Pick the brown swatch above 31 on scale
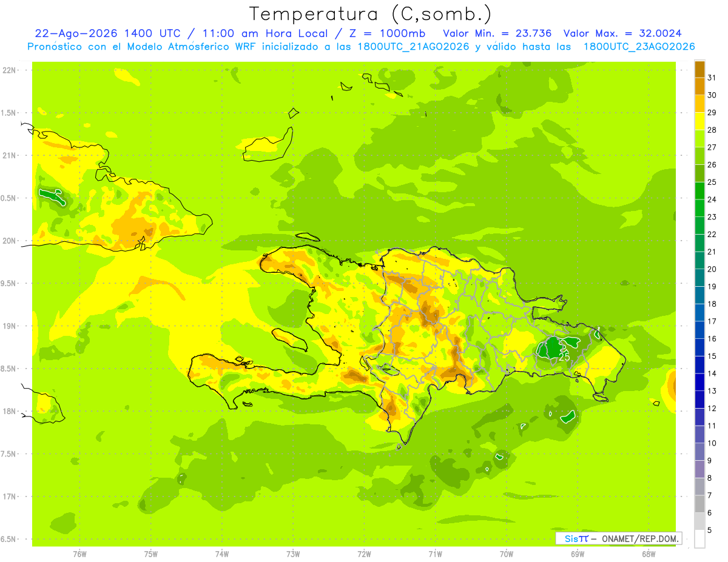Screen dimensions: 728x562 (699, 69)
